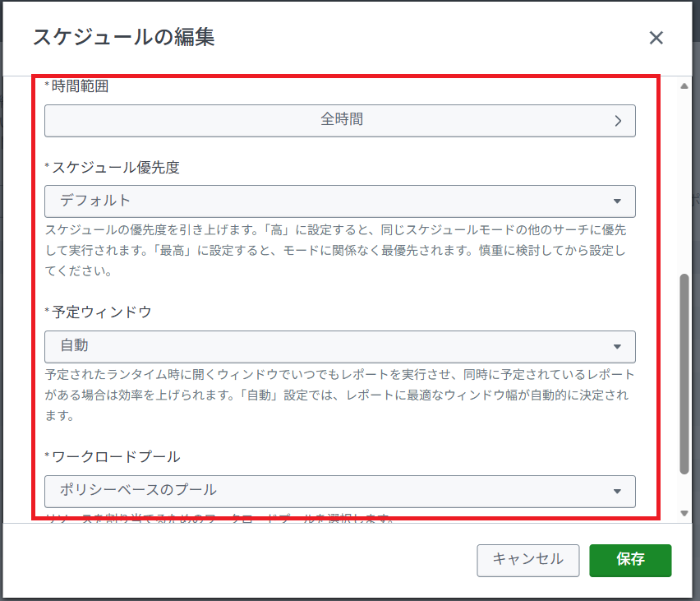Click the caret arrow in 自動 dropdown

[x=618, y=347]
